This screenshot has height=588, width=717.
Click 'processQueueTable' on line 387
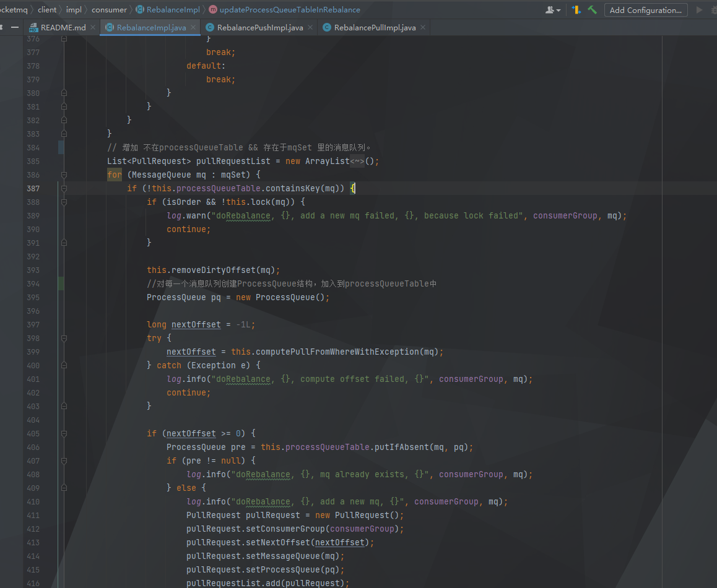[x=219, y=188]
